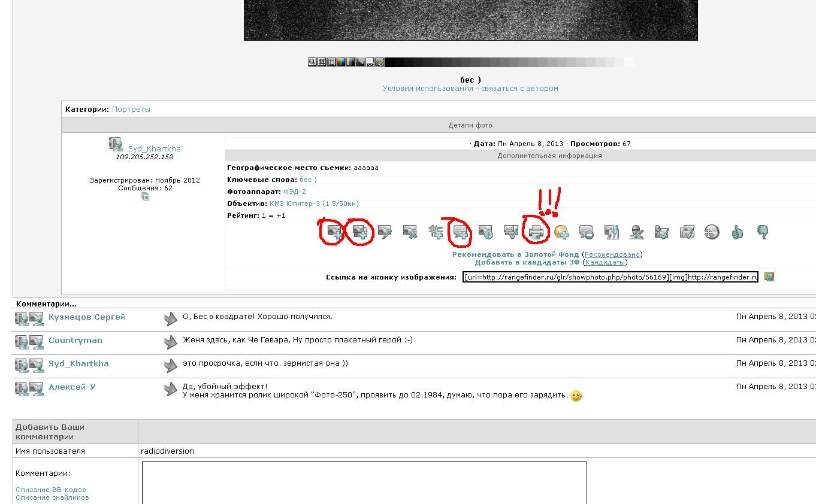Image resolution: width=816 pixels, height=504 pixels.
Task: Click the printer icon in the photo toolbar
Action: (x=536, y=232)
